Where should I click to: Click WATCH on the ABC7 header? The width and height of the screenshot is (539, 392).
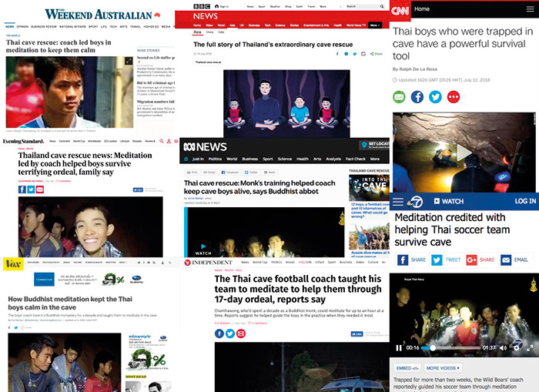(449, 201)
